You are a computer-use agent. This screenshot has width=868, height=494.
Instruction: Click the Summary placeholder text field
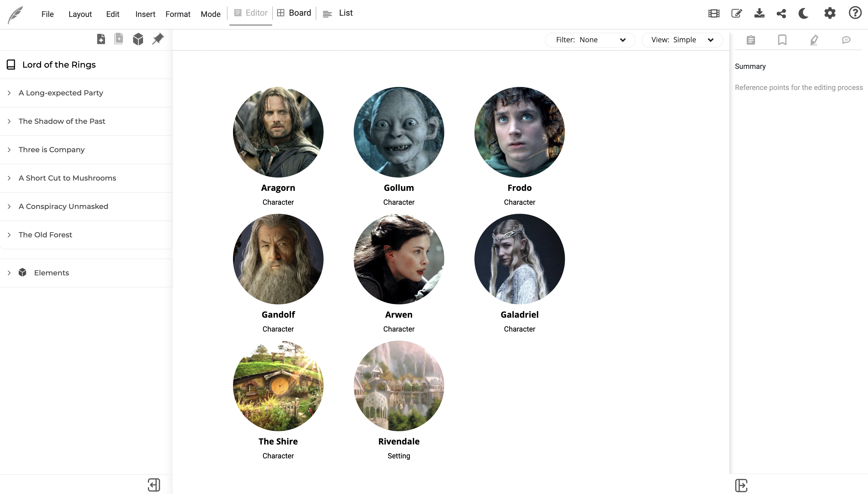pyautogui.click(x=799, y=88)
